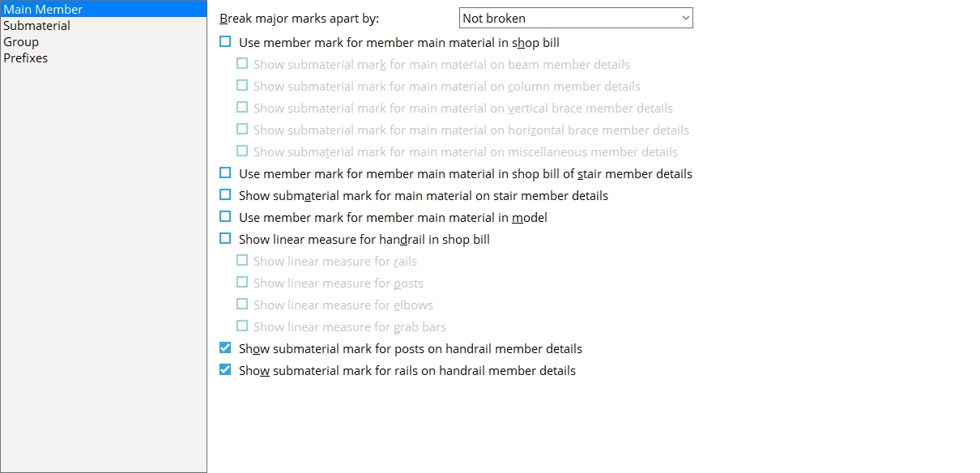Enable member mark in shop bill checkbox

pos(225,42)
